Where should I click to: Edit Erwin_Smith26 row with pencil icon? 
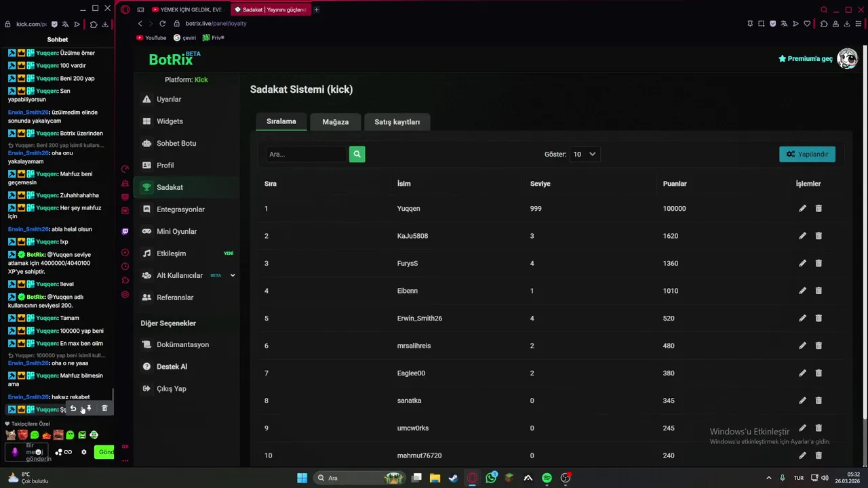[x=802, y=318]
